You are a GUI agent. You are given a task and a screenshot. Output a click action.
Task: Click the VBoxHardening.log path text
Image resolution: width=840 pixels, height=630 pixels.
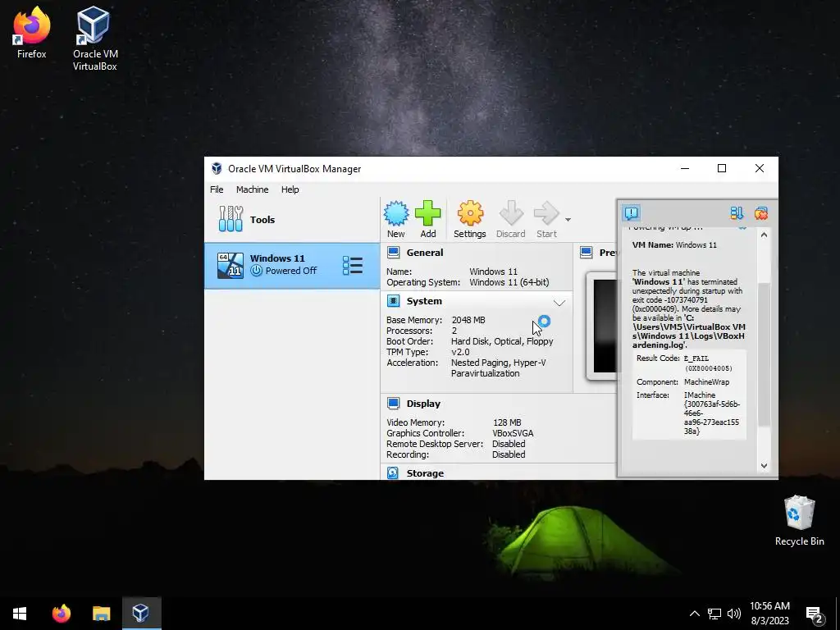coord(688,331)
